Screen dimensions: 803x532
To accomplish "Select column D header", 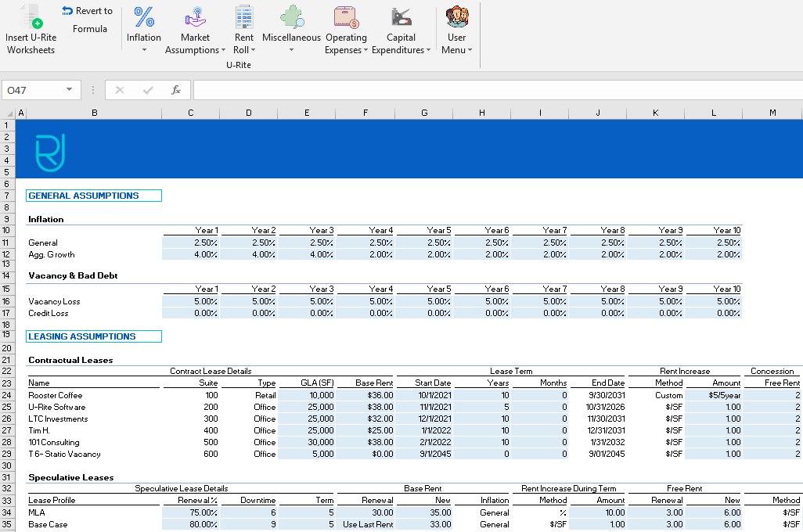I will (248, 112).
